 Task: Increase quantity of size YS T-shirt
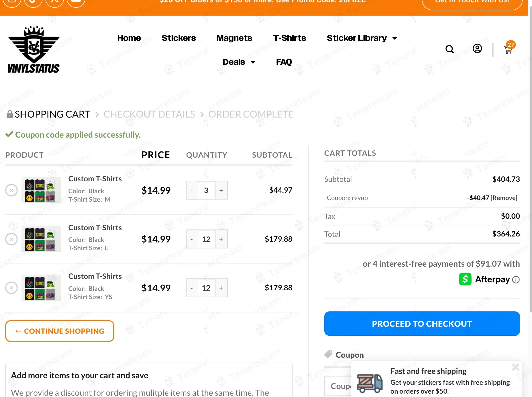pyautogui.click(x=221, y=288)
